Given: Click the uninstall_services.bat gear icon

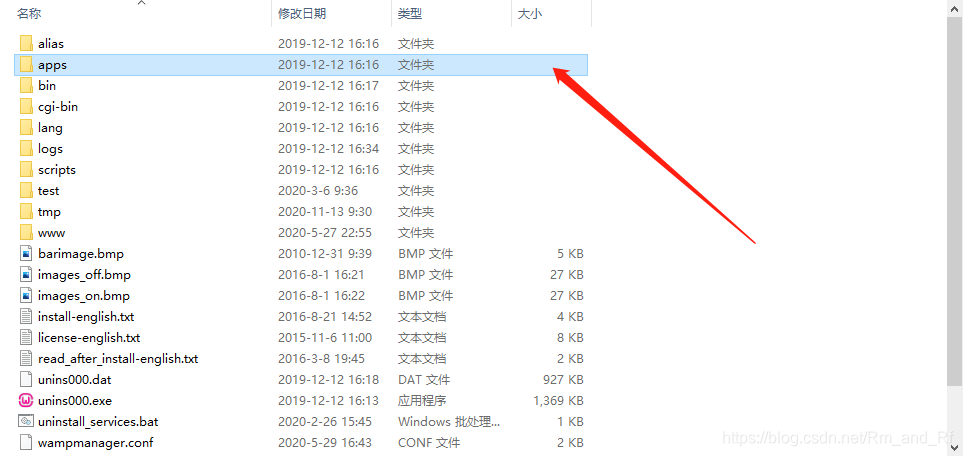Looking at the screenshot, I should [x=26, y=422].
